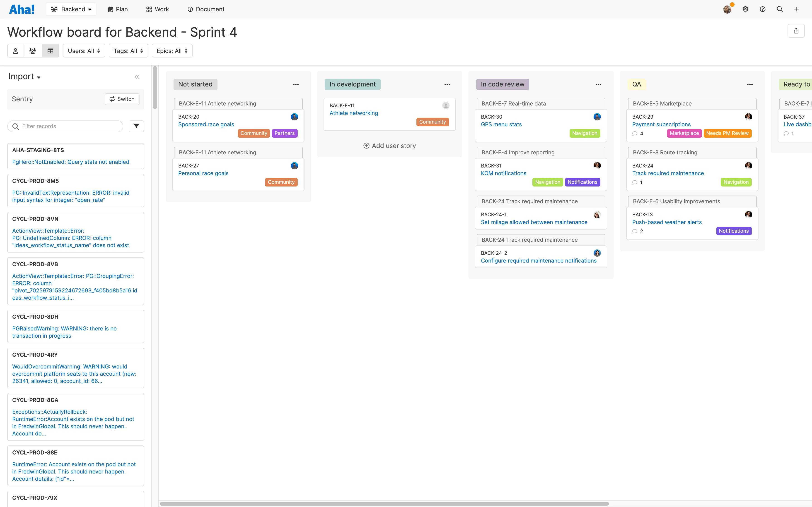Switch to team group view
The height and width of the screenshot is (507, 812).
click(33, 51)
